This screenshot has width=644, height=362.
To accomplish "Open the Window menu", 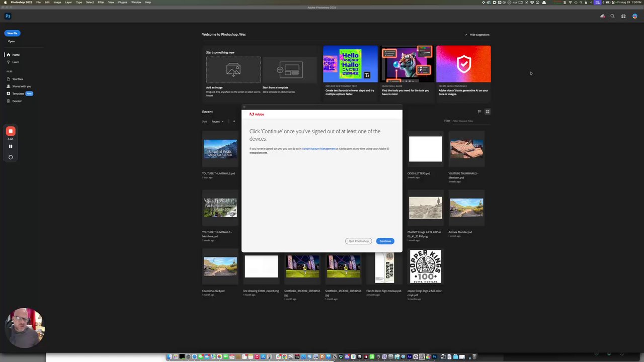I will pyautogui.click(x=136, y=3).
